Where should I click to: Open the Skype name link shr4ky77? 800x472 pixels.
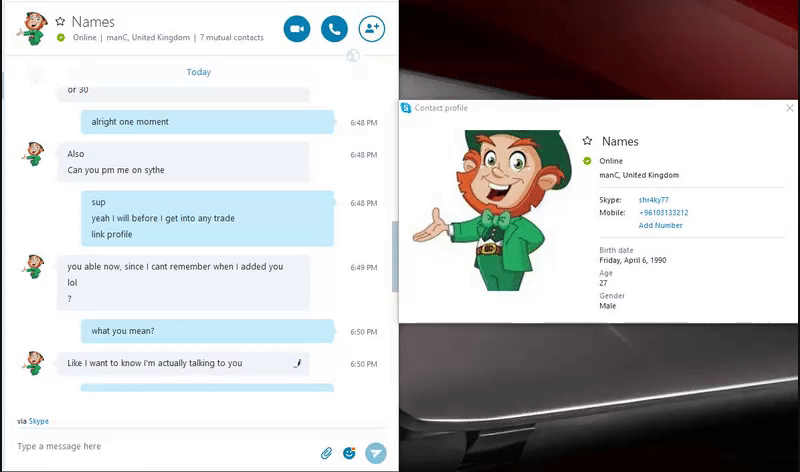point(654,200)
